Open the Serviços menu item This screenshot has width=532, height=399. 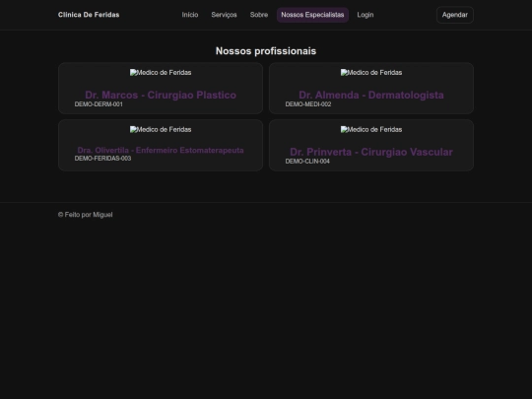pyautogui.click(x=224, y=15)
